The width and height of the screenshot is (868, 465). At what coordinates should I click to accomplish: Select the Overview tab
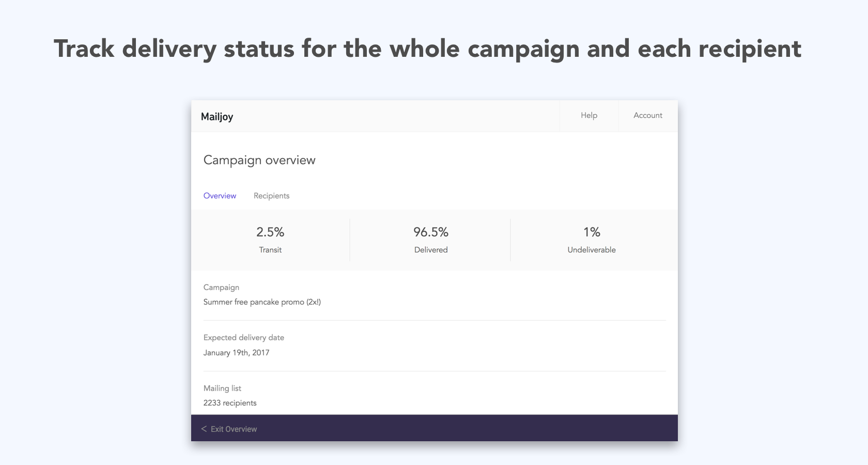[220, 196]
